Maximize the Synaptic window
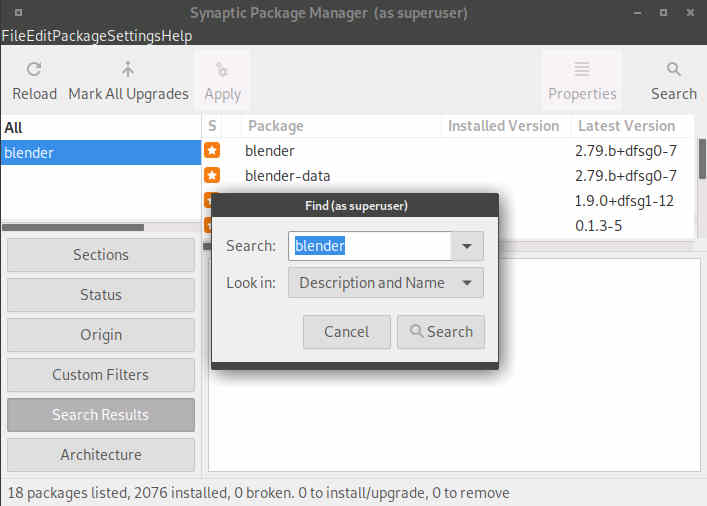707x506 pixels. tap(663, 13)
